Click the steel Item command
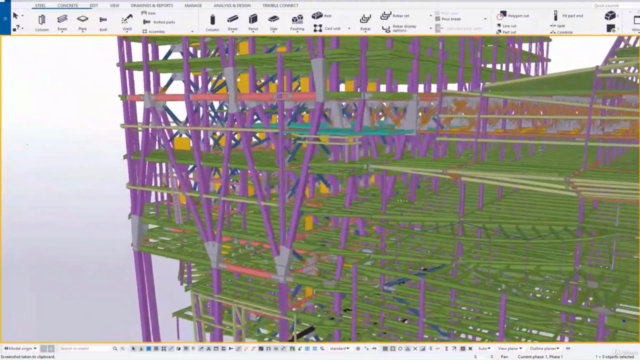This screenshot has height=360, width=640. click(x=149, y=13)
